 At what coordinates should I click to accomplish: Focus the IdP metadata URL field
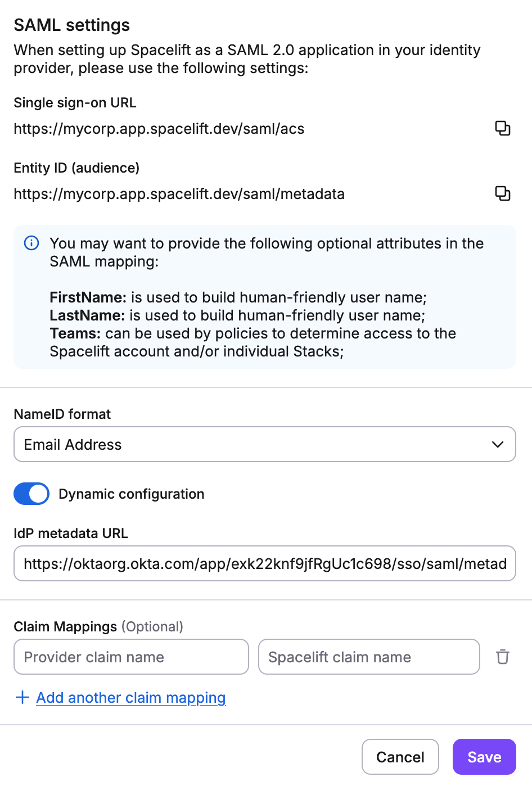click(x=264, y=563)
